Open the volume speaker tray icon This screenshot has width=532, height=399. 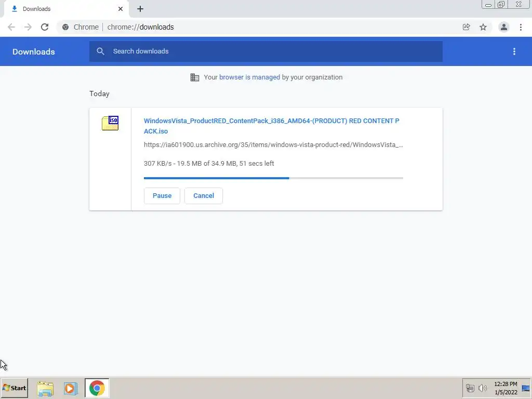pos(482,388)
